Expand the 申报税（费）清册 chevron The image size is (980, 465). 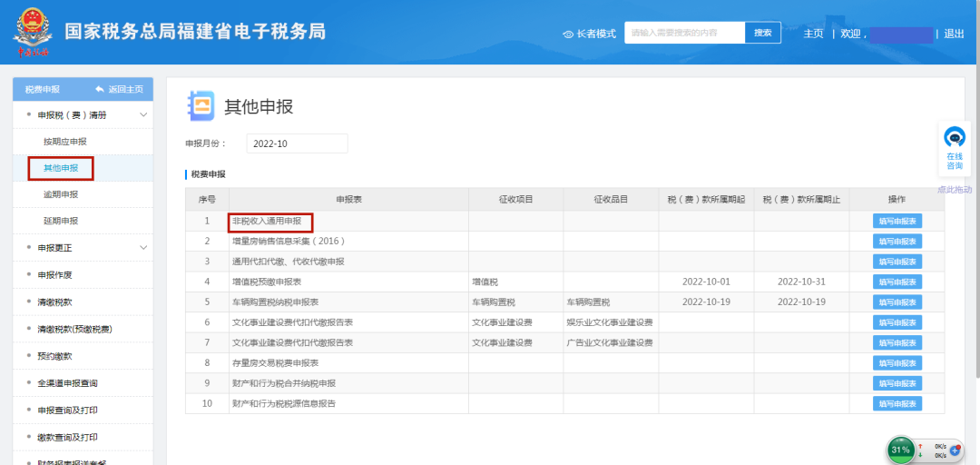(143, 115)
